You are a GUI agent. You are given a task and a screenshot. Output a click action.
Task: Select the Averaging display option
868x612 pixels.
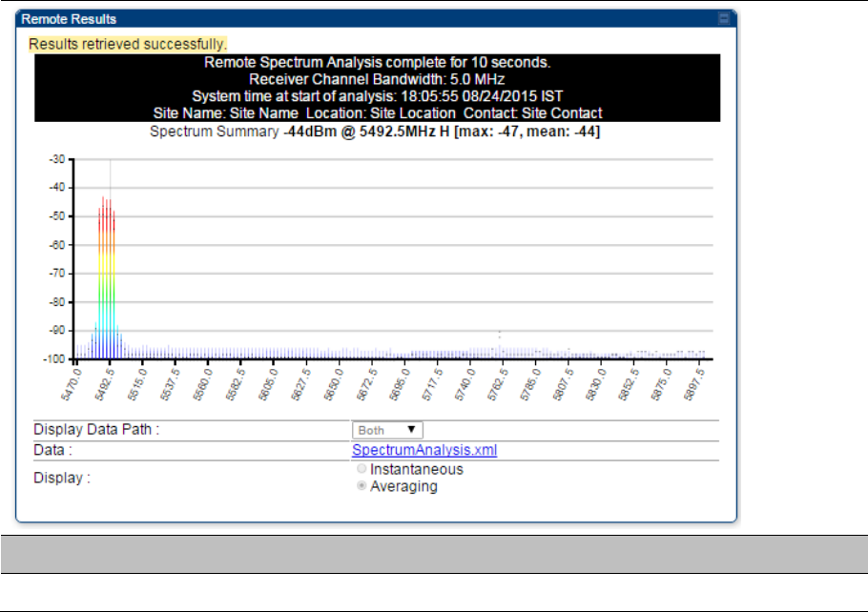(362, 486)
